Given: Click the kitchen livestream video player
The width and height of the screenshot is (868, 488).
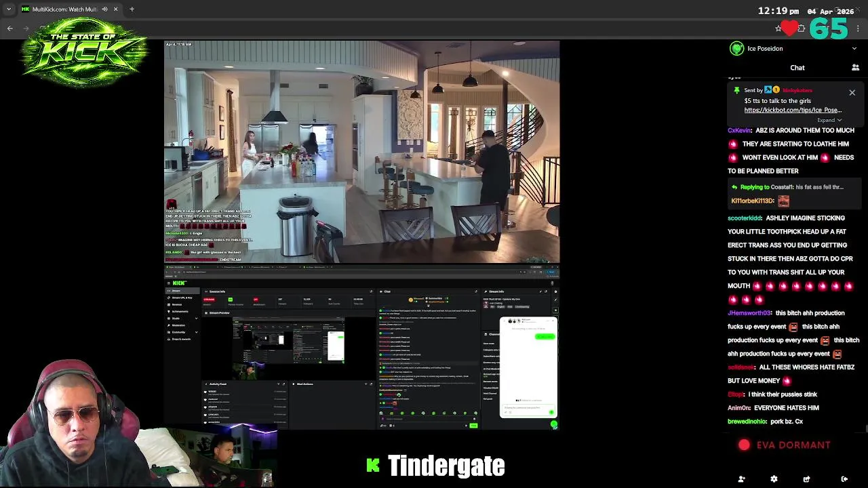Looking at the screenshot, I should (x=362, y=152).
